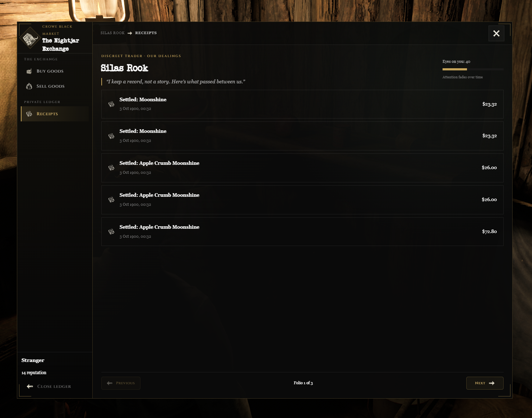Open the Buy Goods menu item
Image resolution: width=532 pixels, height=418 pixels.
point(55,71)
